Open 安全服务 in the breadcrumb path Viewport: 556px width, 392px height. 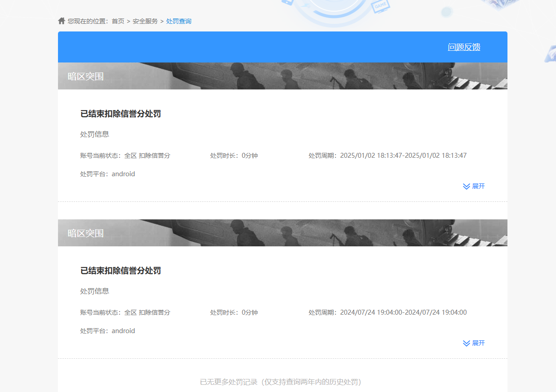145,21
